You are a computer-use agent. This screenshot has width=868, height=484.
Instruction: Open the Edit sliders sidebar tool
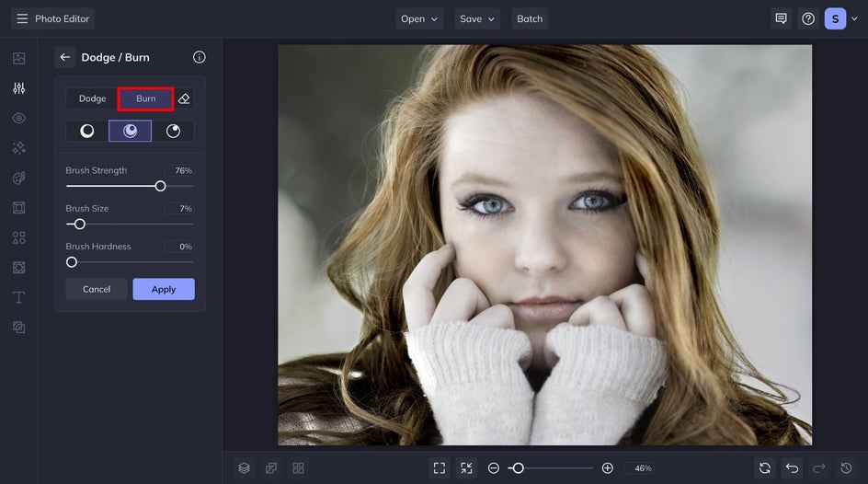(x=18, y=88)
